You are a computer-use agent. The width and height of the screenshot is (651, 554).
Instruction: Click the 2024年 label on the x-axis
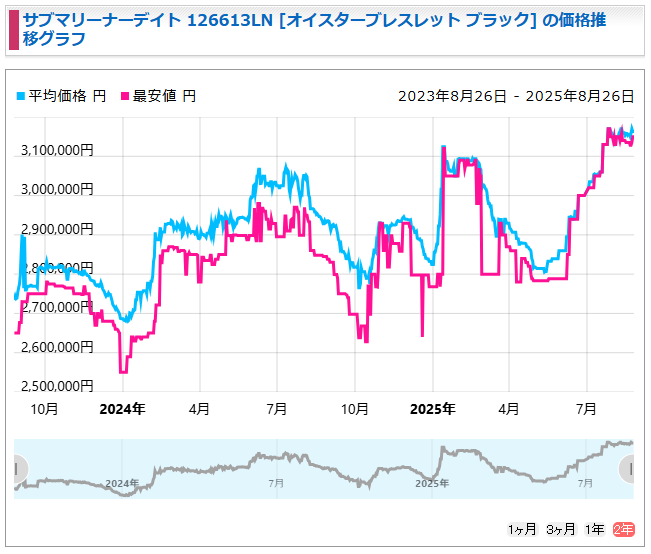(x=123, y=409)
